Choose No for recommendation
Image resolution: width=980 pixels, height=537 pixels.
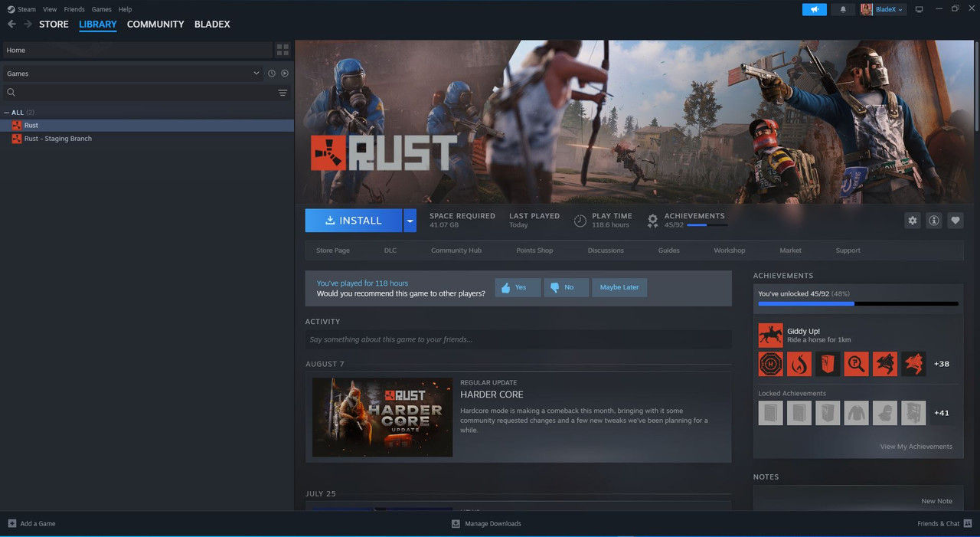click(x=566, y=287)
